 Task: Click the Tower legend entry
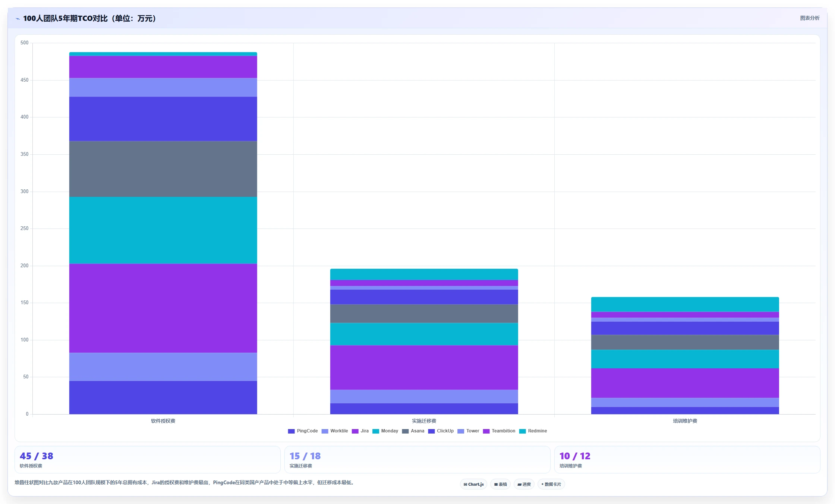coord(468,431)
